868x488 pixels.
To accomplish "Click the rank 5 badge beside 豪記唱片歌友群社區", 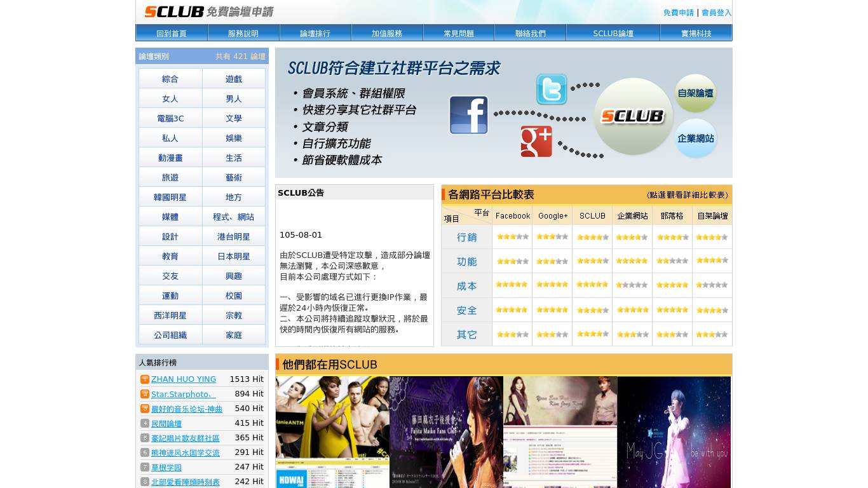I will 145,438.
